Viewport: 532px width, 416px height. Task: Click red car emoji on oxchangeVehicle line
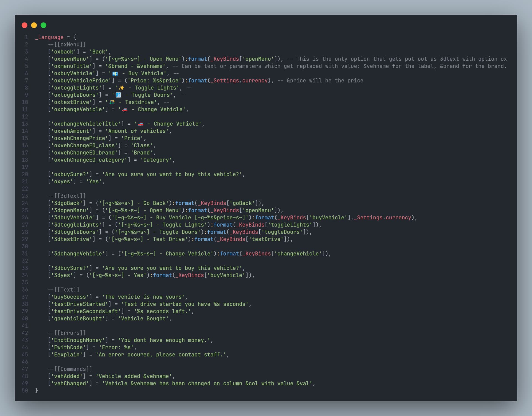pos(125,110)
